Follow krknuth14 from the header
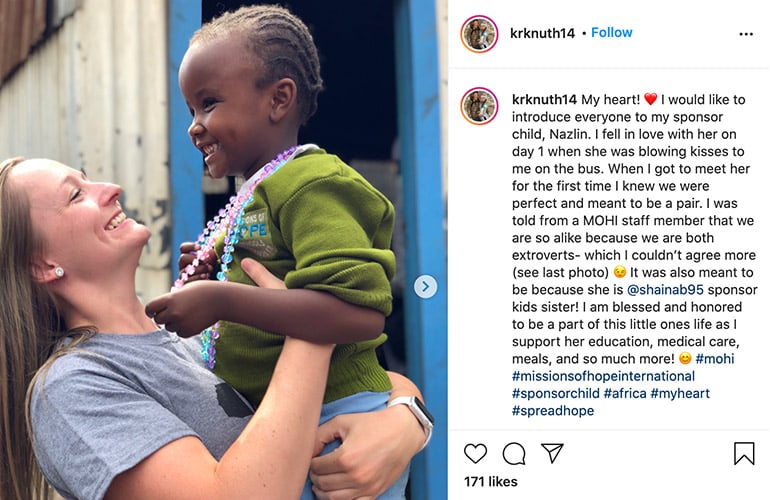Viewport: 770px width, 500px height. tap(611, 32)
